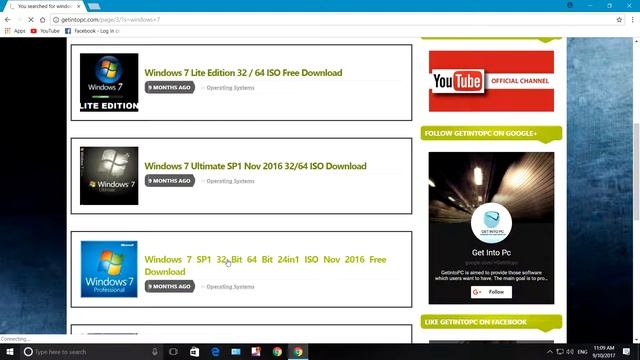Open the clock showing 11:09 AM
The height and width of the screenshot is (360, 640).
[604, 352]
